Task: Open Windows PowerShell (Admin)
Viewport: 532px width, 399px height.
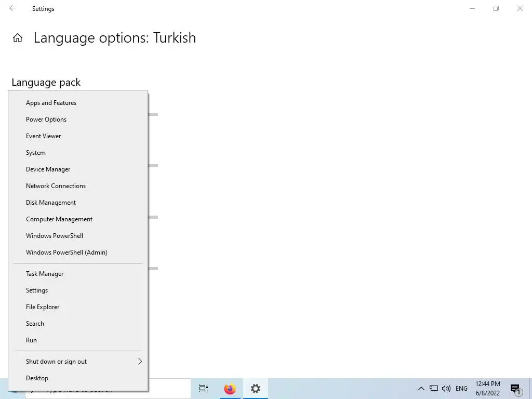Action: 78,252
